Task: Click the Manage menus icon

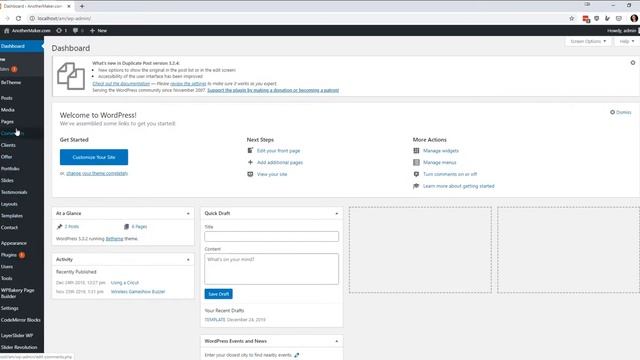Action: [x=416, y=162]
